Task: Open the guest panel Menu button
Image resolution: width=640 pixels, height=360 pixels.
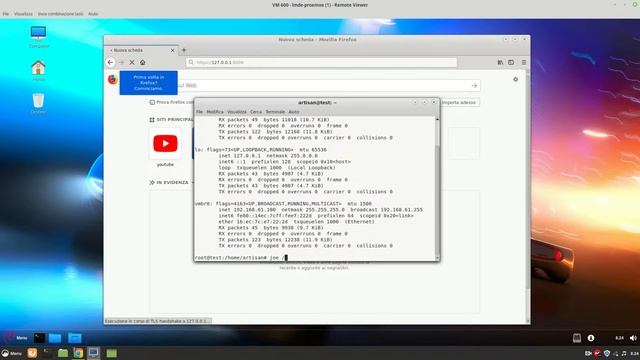Action: [15, 338]
